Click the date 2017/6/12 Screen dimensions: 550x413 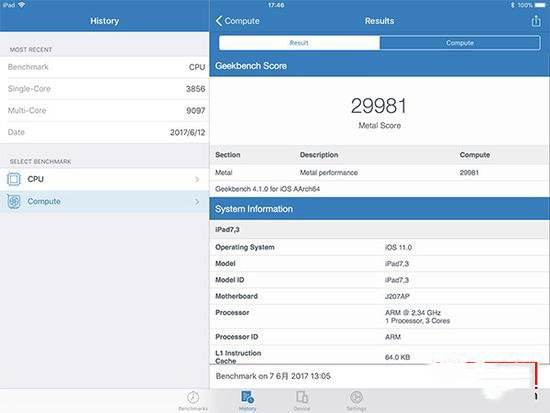pyautogui.click(x=187, y=133)
